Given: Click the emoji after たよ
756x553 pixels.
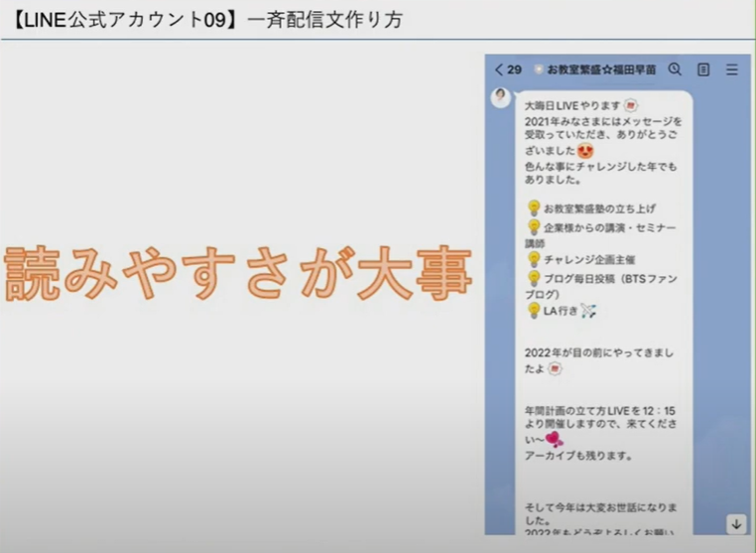Looking at the screenshot, I should coord(555,368).
